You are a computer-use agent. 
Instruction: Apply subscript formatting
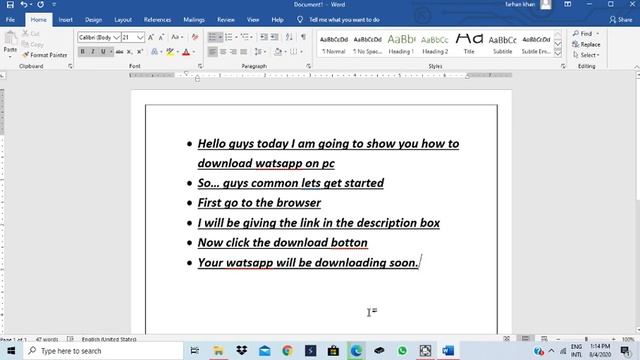pyautogui.click(x=129, y=52)
